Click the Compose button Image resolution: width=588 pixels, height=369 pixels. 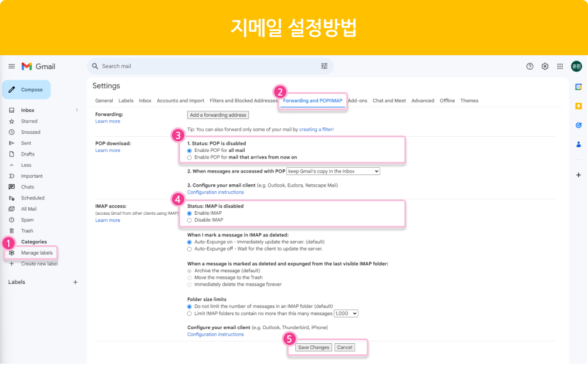tap(26, 90)
